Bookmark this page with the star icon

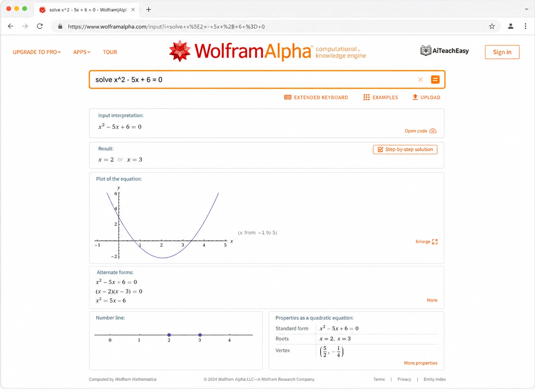[x=492, y=26]
